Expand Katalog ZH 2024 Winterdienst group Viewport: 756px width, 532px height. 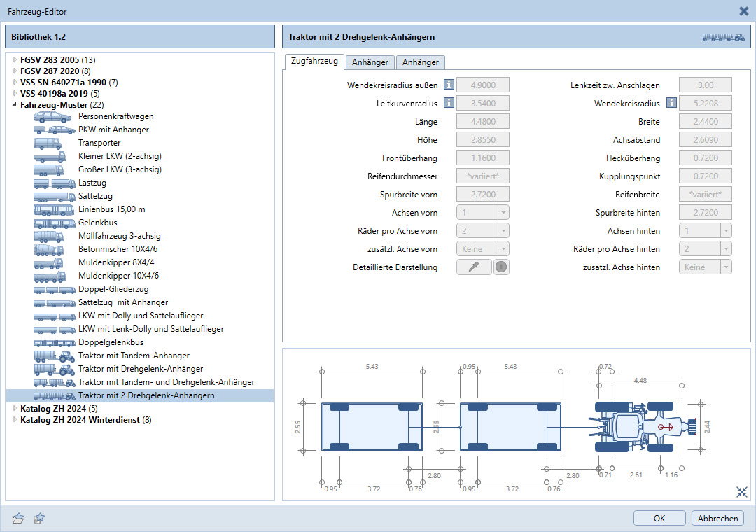tap(15, 420)
